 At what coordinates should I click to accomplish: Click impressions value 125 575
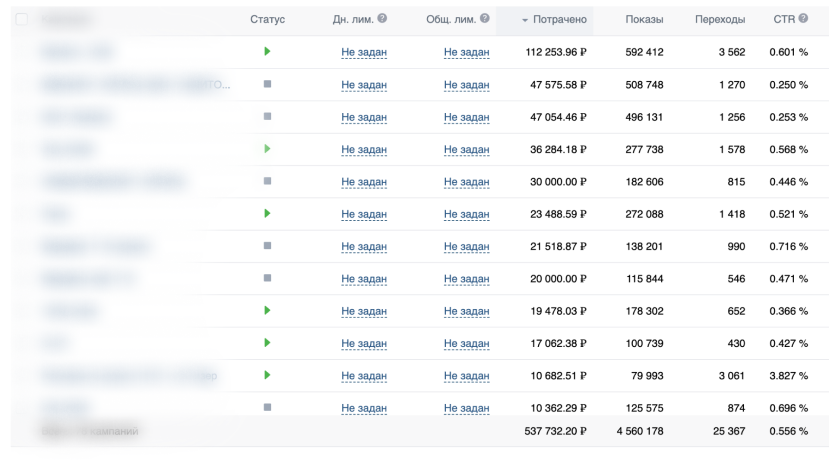coord(644,408)
